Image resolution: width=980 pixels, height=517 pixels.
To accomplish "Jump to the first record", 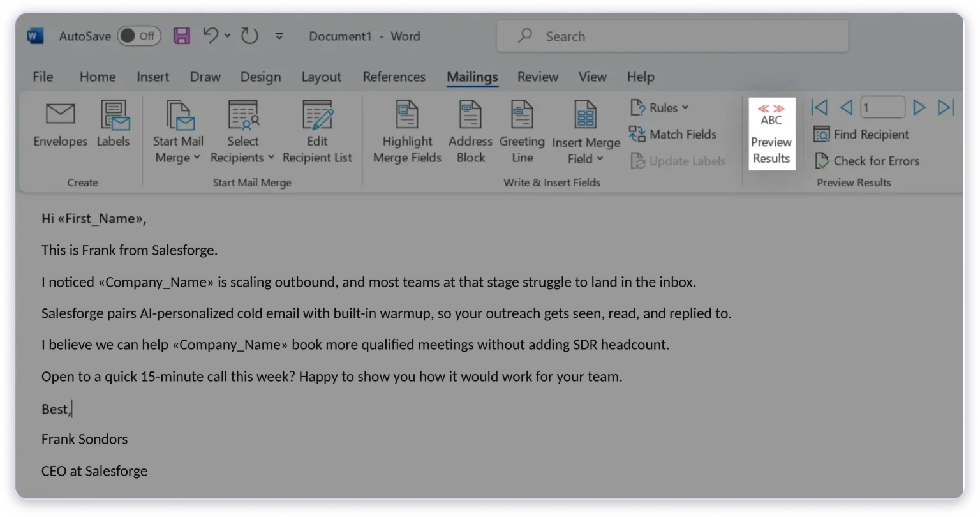I will [819, 107].
